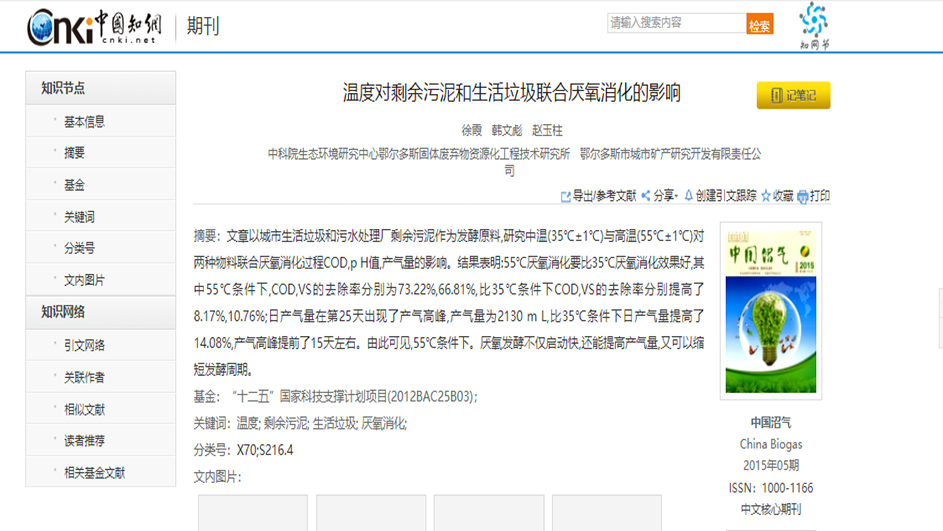This screenshot has height=531, width=943.
Task: Click keyword 温度
Action: click(x=248, y=423)
